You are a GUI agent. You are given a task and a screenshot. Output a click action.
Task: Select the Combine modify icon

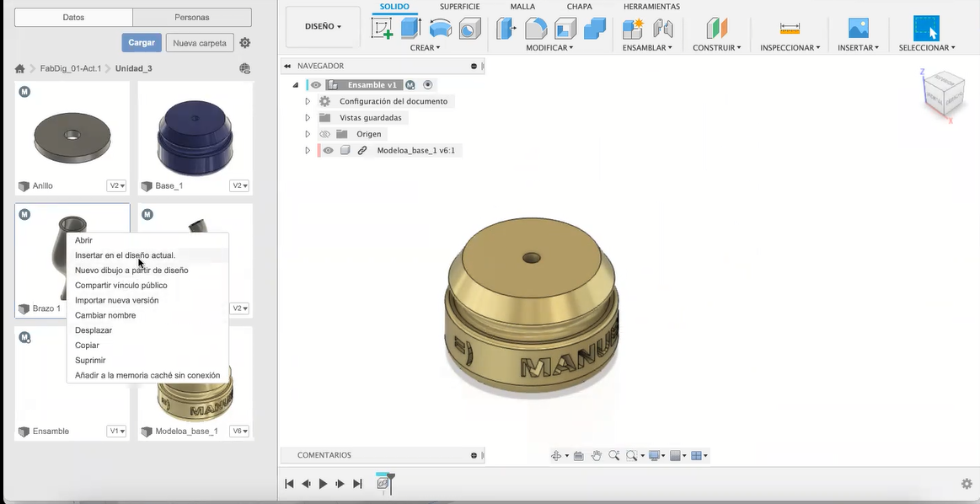pyautogui.click(x=594, y=29)
